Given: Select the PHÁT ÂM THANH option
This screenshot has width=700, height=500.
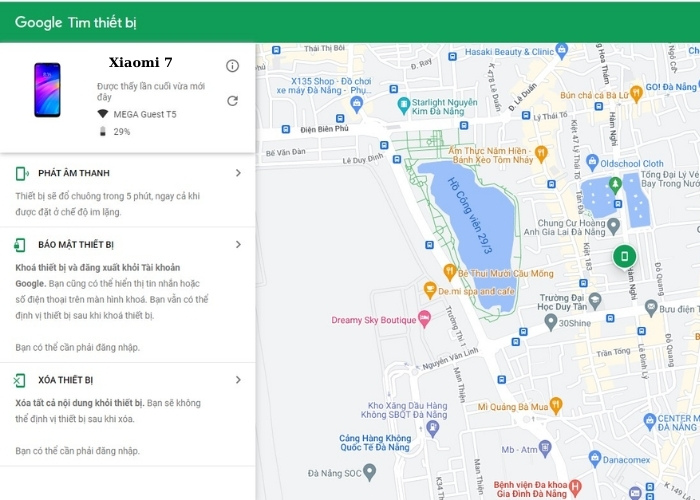Looking at the screenshot, I should [73, 173].
